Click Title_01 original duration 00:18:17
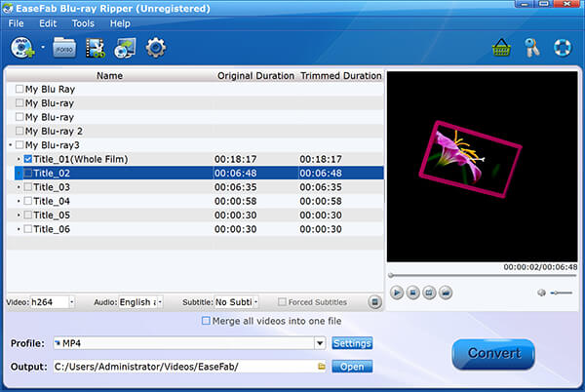This screenshot has height=392, width=585. click(235, 159)
